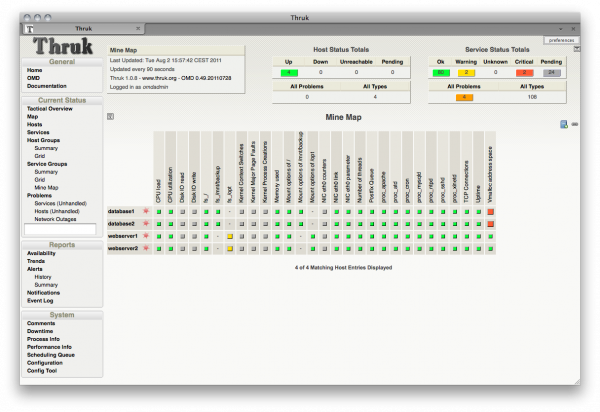
Task: Click the export icon at top right of Mine Map
Action: (x=564, y=124)
